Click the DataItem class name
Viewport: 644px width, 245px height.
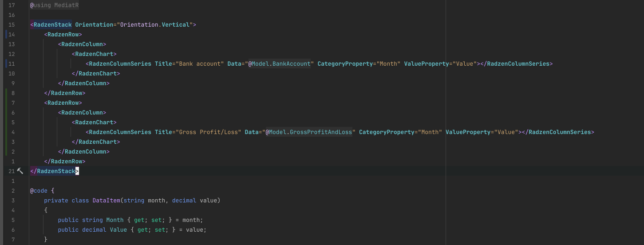tap(106, 200)
